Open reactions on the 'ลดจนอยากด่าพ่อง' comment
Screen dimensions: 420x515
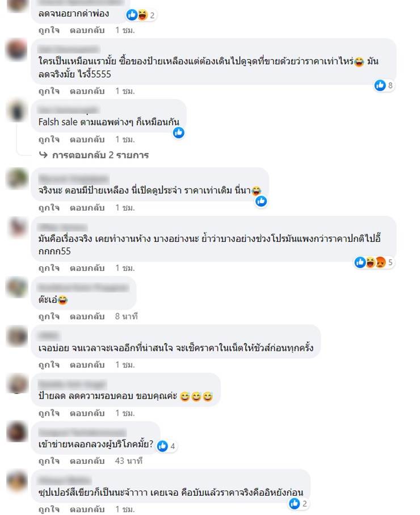pyautogui.click(x=141, y=15)
